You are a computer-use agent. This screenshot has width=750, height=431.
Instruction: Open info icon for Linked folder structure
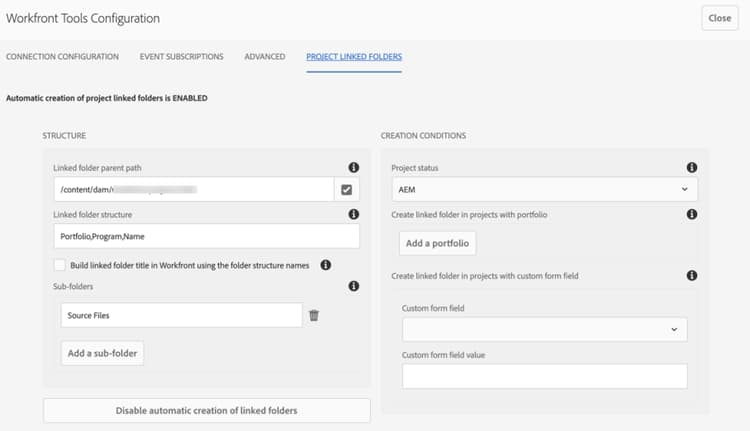pyautogui.click(x=353, y=214)
